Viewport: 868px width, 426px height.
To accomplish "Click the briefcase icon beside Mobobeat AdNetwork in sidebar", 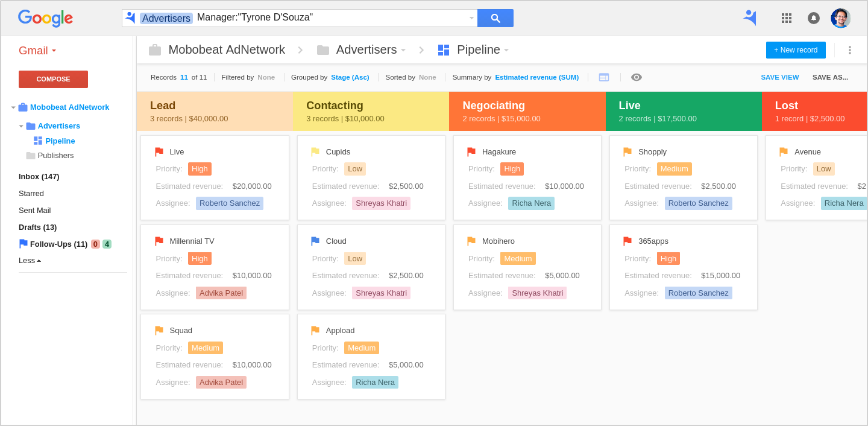I will 23,107.
